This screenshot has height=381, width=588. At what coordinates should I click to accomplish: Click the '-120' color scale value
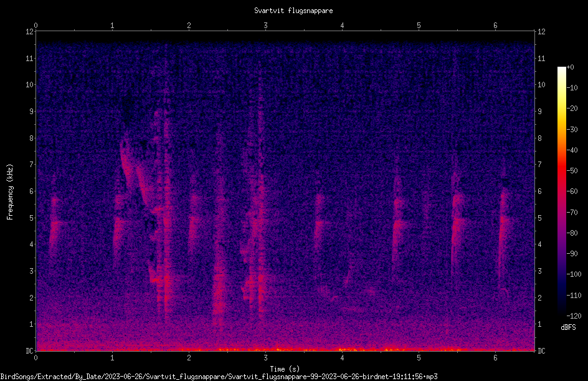pyautogui.click(x=574, y=316)
